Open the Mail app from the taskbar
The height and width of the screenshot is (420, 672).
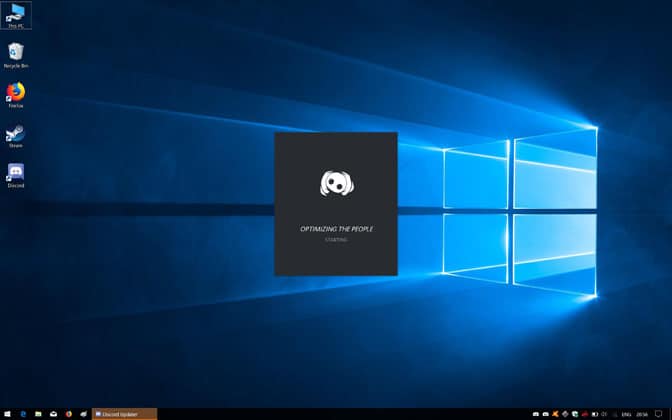tap(54, 414)
